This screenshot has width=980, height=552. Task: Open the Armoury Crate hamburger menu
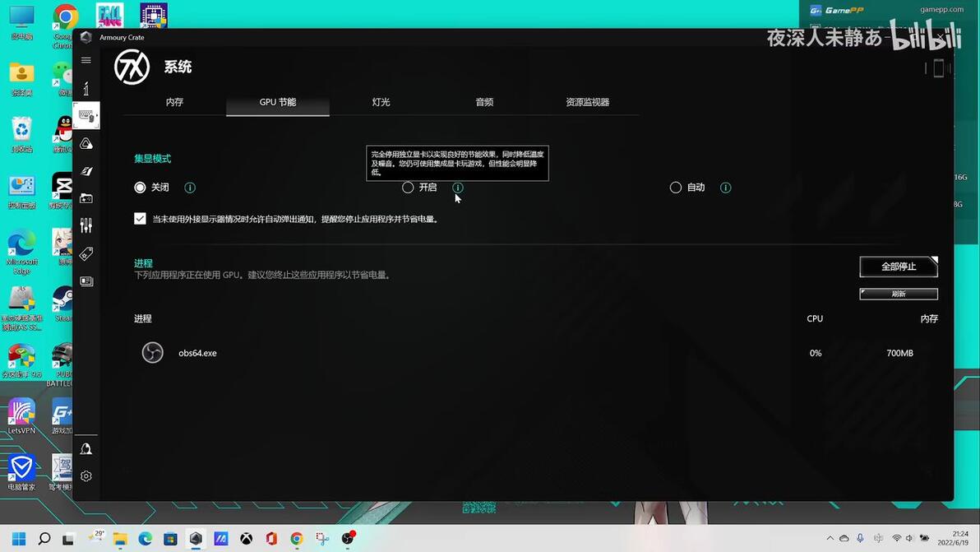click(x=86, y=60)
